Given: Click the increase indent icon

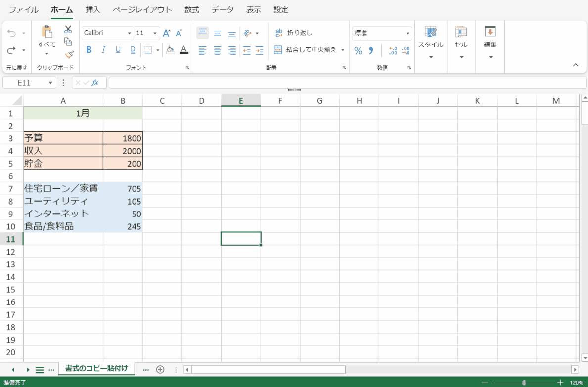Looking at the screenshot, I should [x=259, y=50].
